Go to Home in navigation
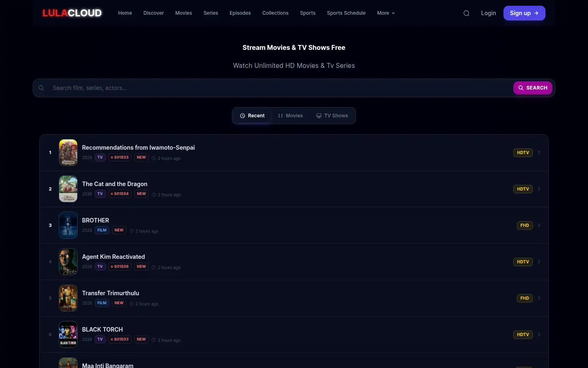The width and height of the screenshot is (588, 368). coord(125,13)
